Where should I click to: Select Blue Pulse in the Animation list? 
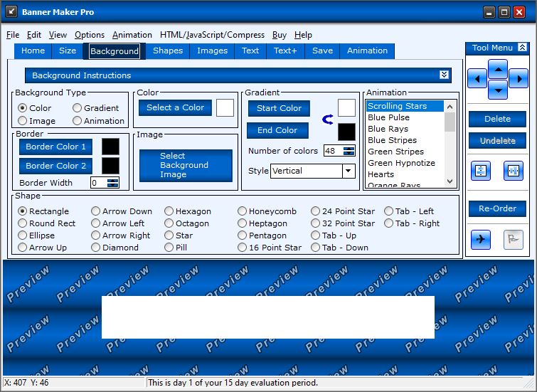point(405,117)
